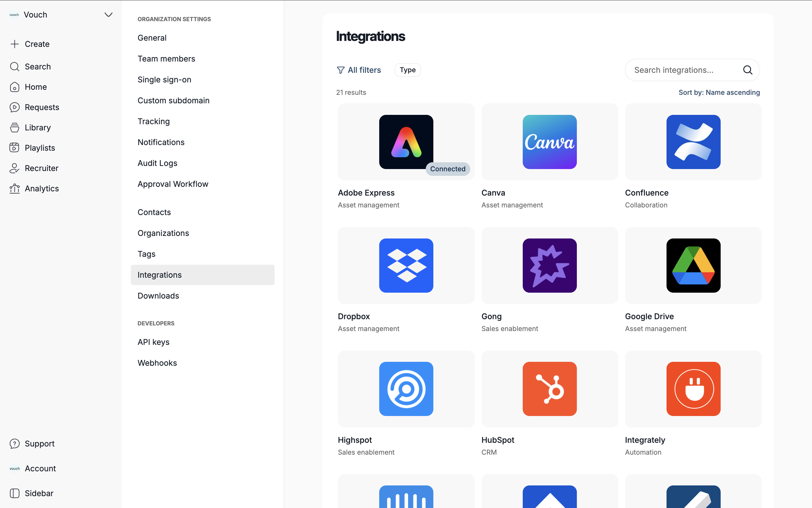Click the Analytics chart icon

[14, 189]
